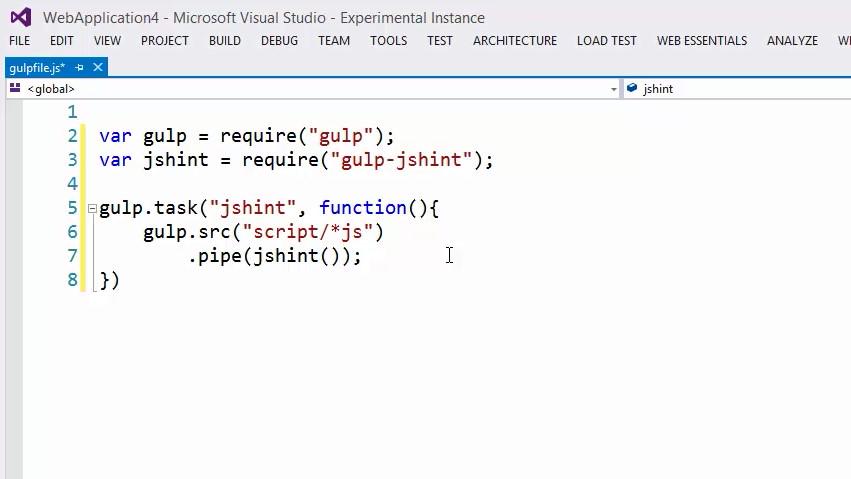Click the "gulp-jshint" string literal

pos(401,159)
